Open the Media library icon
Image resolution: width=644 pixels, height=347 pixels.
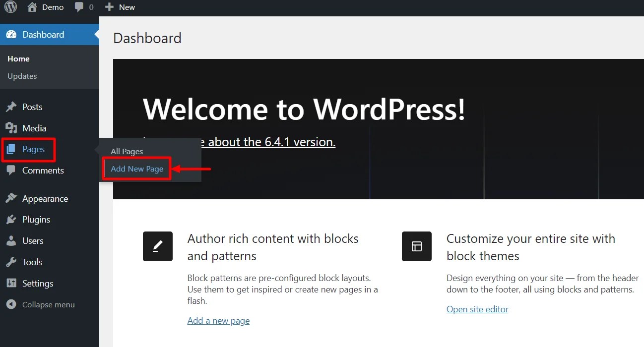(x=11, y=128)
